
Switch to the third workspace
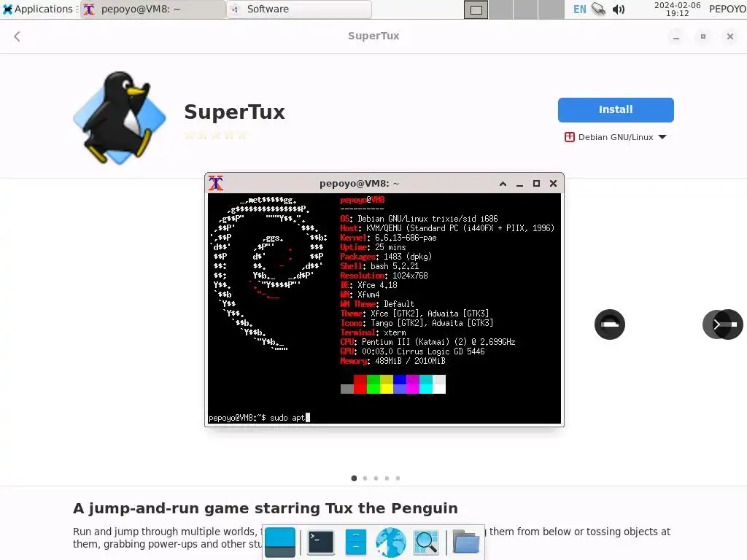[x=526, y=9]
